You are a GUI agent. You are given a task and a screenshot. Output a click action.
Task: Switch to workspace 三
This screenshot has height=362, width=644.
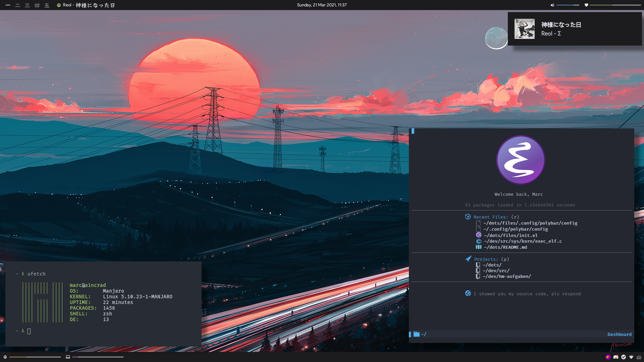[x=27, y=5]
